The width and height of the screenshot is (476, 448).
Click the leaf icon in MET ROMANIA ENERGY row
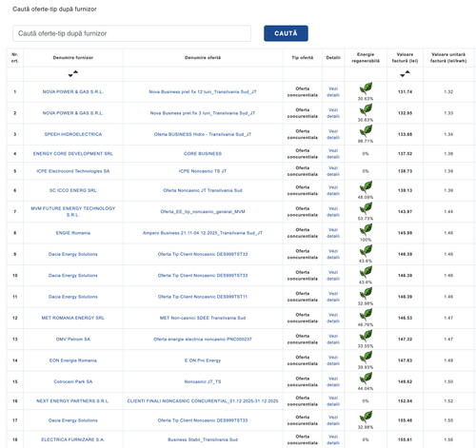[x=366, y=315]
